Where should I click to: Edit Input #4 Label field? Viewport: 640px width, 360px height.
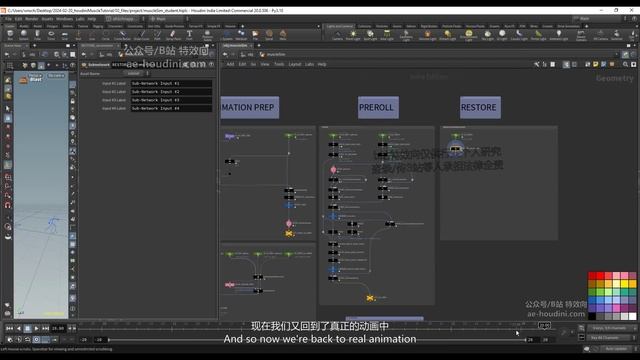coord(171,109)
